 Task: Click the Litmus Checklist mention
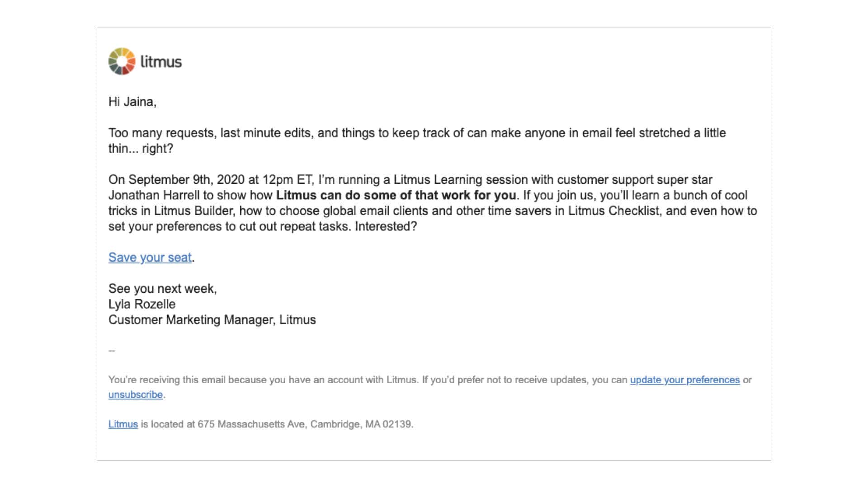click(x=613, y=211)
